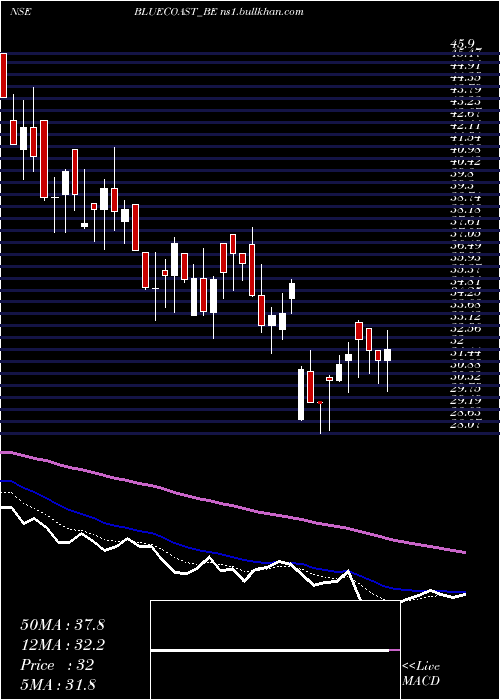Click the 28.07 bottom price label
The width and height of the screenshot is (500, 700).
466,426
